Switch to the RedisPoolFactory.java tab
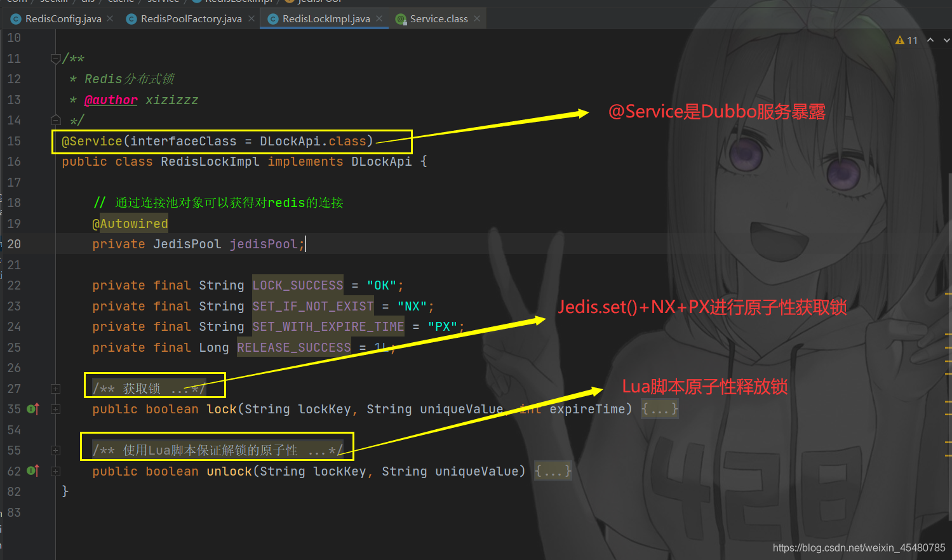Image resolution: width=952 pixels, height=560 pixels. (191, 19)
